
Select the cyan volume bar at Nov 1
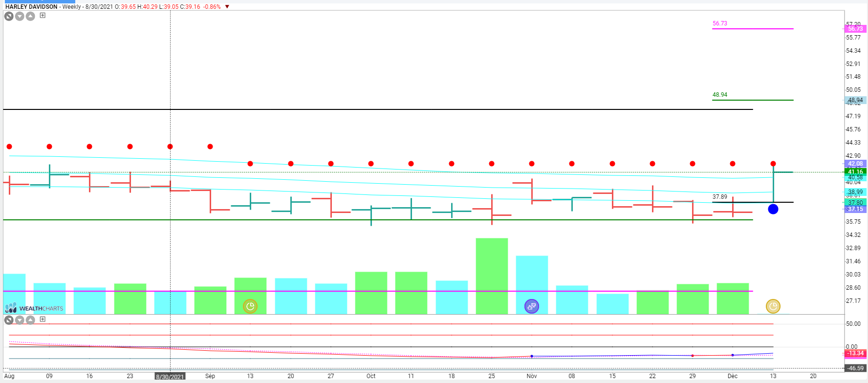pyautogui.click(x=532, y=285)
